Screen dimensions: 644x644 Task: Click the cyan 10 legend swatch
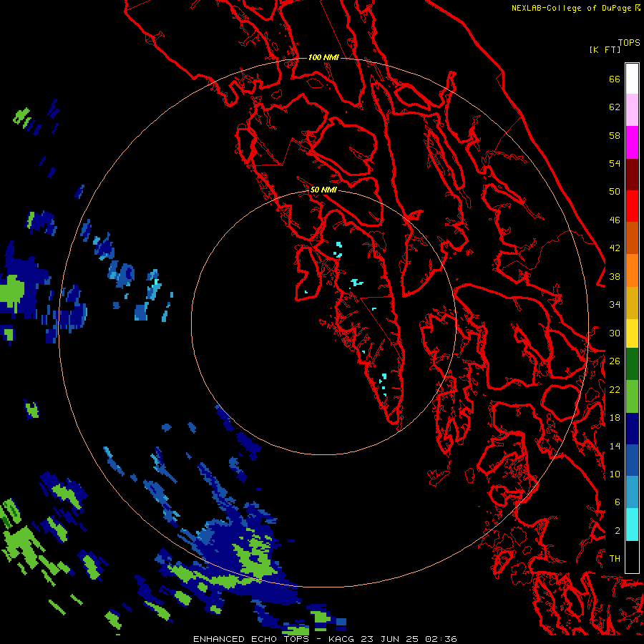(x=632, y=525)
